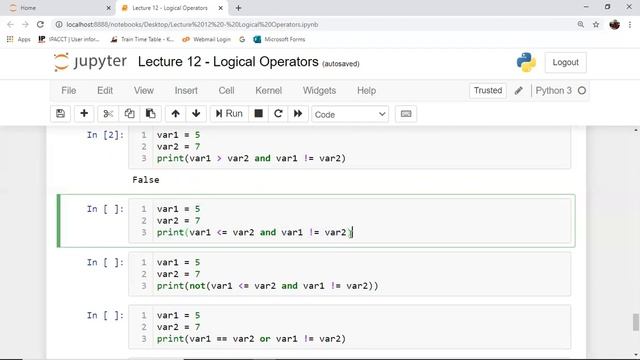Save notebook with the floppy disk icon
Screen dimensions: 640x360
60,114
